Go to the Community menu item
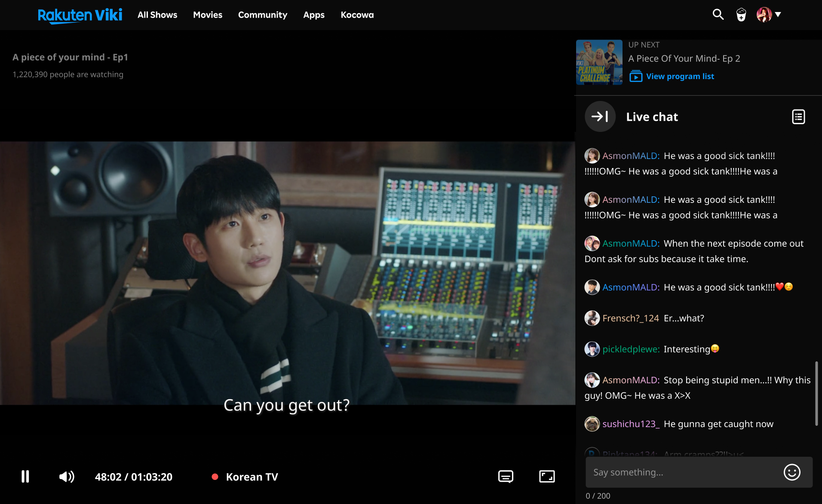 pos(263,15)
